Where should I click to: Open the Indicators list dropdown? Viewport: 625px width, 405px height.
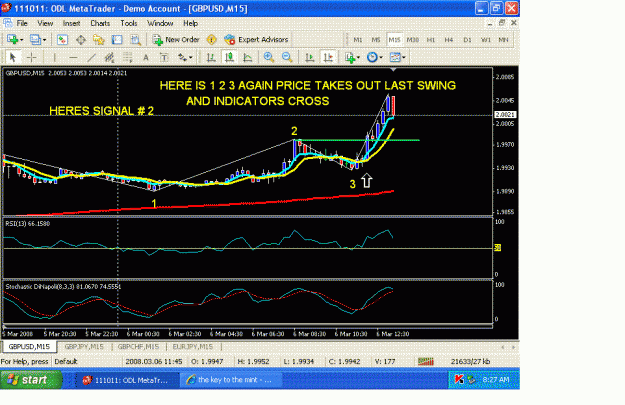352,57
